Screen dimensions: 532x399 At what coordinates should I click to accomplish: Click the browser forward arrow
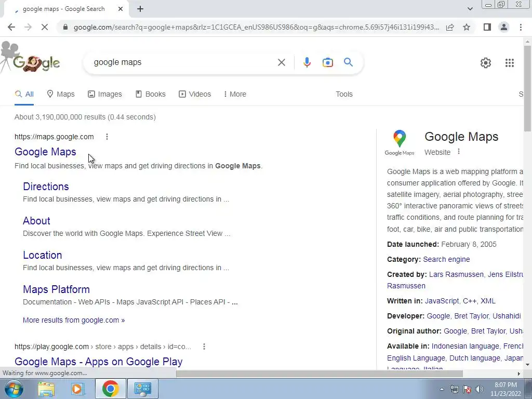(28, 27)
